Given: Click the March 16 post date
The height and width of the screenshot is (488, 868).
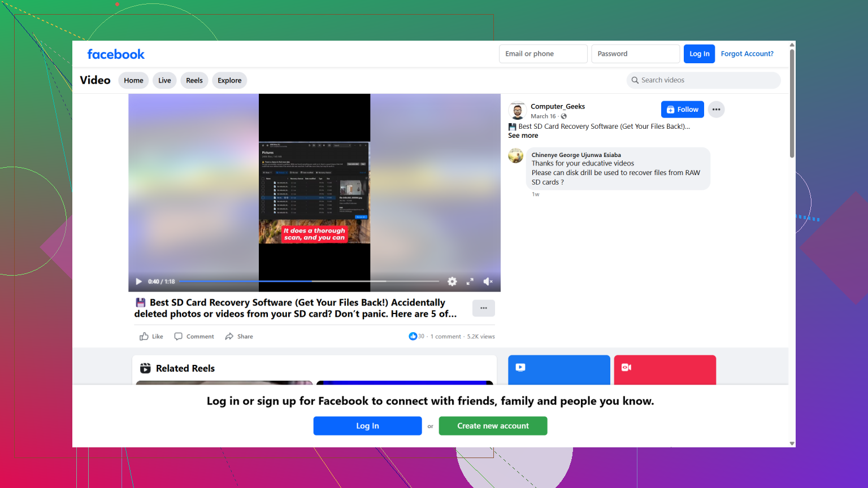Looking at the screenshot, I should (x=543, y=116).
